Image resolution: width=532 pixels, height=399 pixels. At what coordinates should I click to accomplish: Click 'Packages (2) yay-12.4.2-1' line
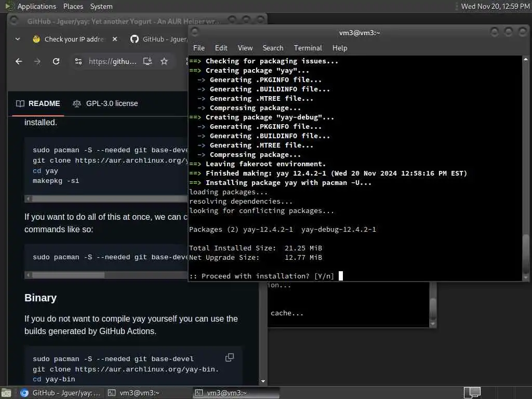point(283,229)
